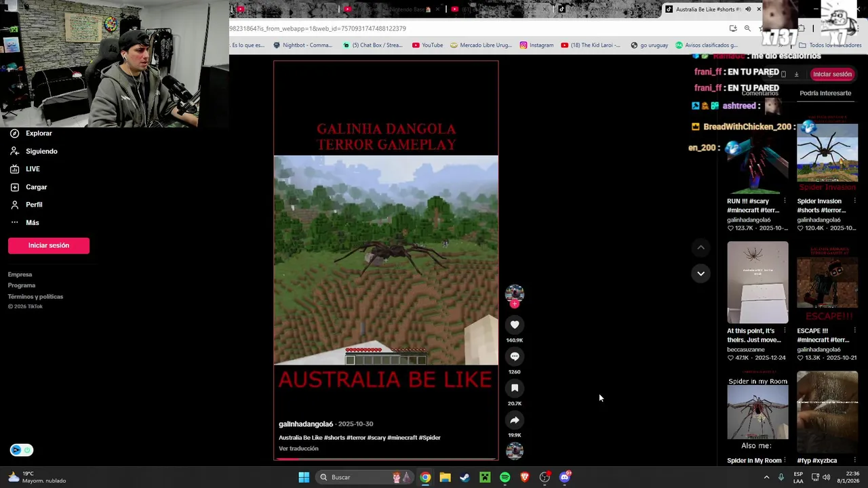This screenshot has width=868, height=488.
Task: Open ESCAPE !!! #minecraft video thumbnail
Action: pos(827,283)
